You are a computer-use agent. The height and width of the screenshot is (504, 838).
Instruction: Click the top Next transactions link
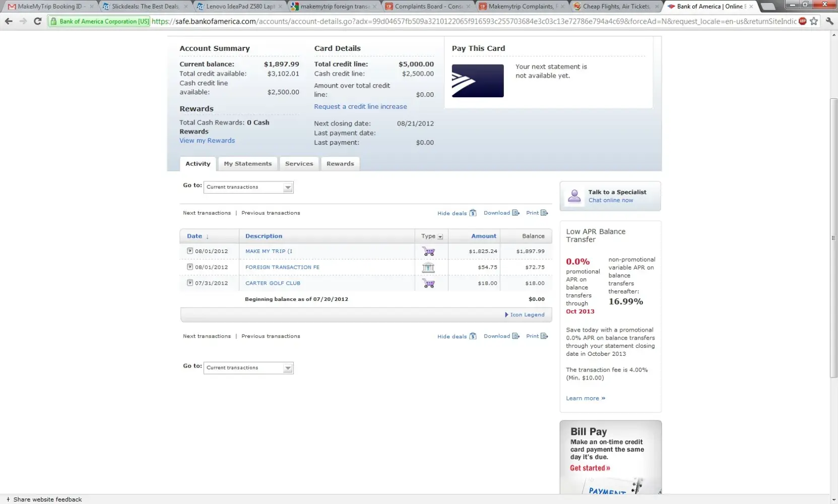pyautogui.click(x=207, y=213)
